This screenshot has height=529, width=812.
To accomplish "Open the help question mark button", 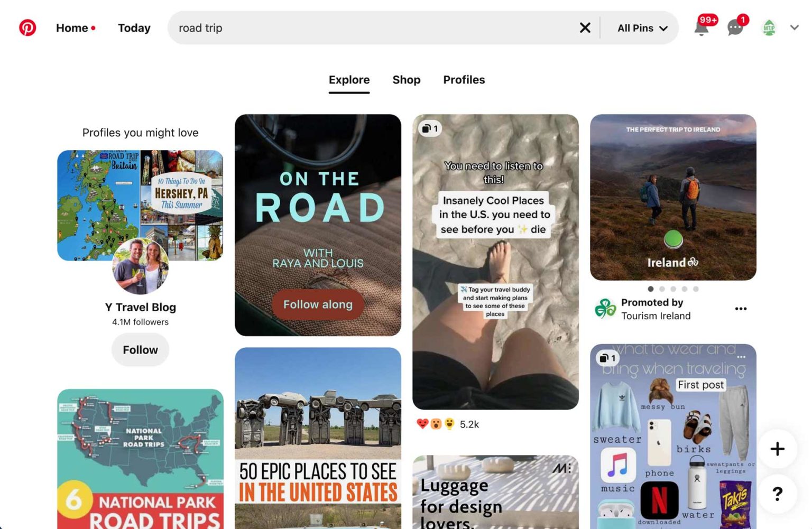I will 777,494.
